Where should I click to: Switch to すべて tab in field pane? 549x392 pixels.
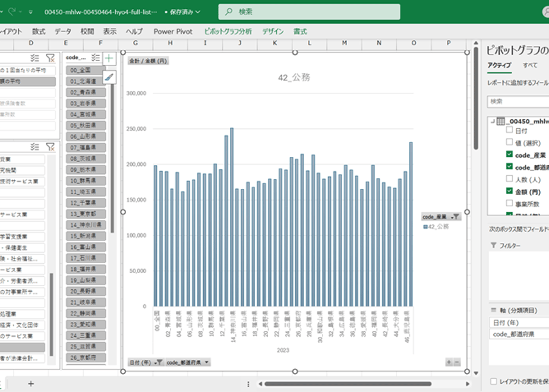point(530,65)
